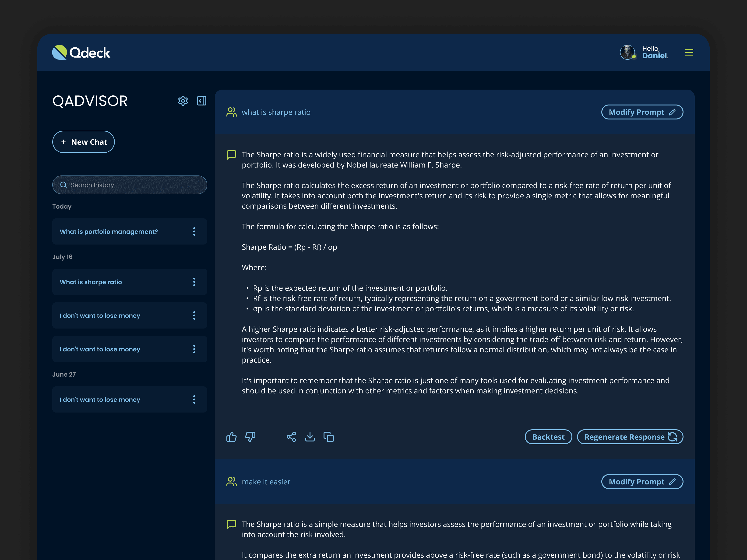The image size is (747, 560).
Task: Open the 'What is sharpe ratio' chat history
Action: (91, 282)
